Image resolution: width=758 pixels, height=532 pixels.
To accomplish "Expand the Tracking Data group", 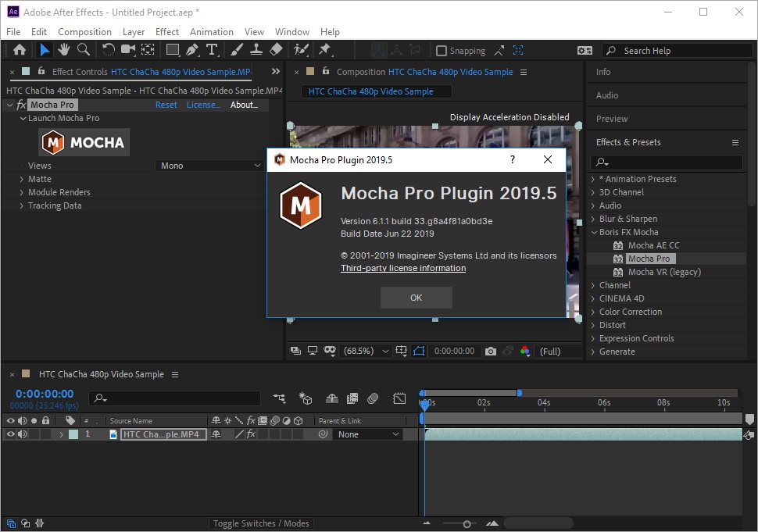I will (x=21, y=205).
